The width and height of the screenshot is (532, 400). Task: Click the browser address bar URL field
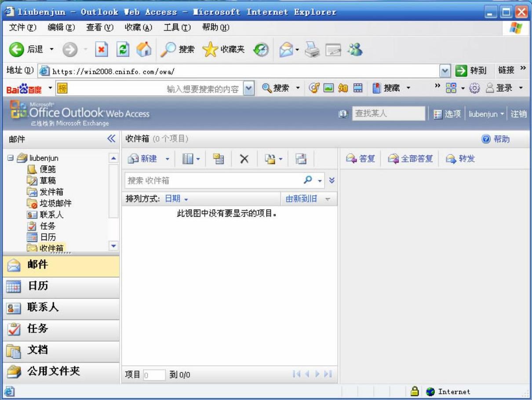pyautogui.click(x=240, y=70)
